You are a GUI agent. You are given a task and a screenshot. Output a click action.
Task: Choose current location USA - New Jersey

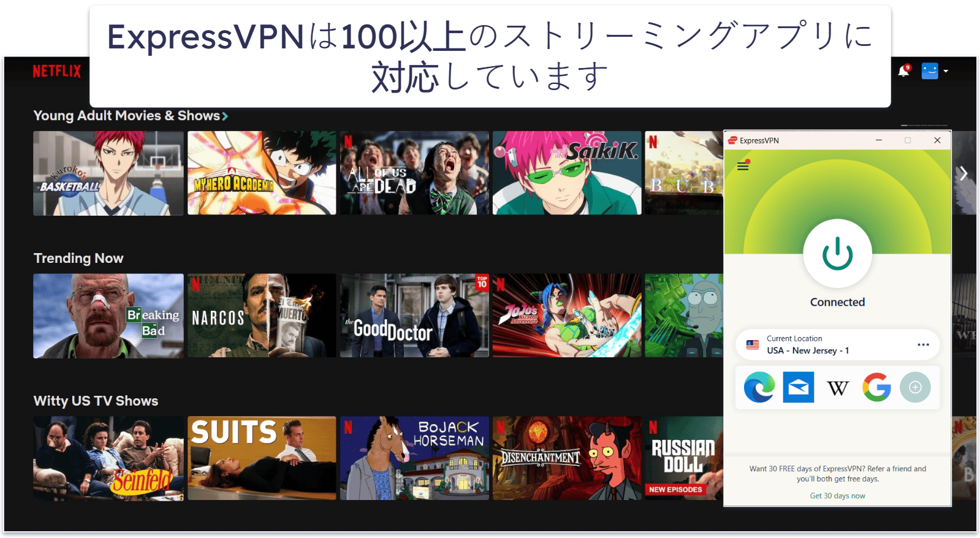[837, 345]
